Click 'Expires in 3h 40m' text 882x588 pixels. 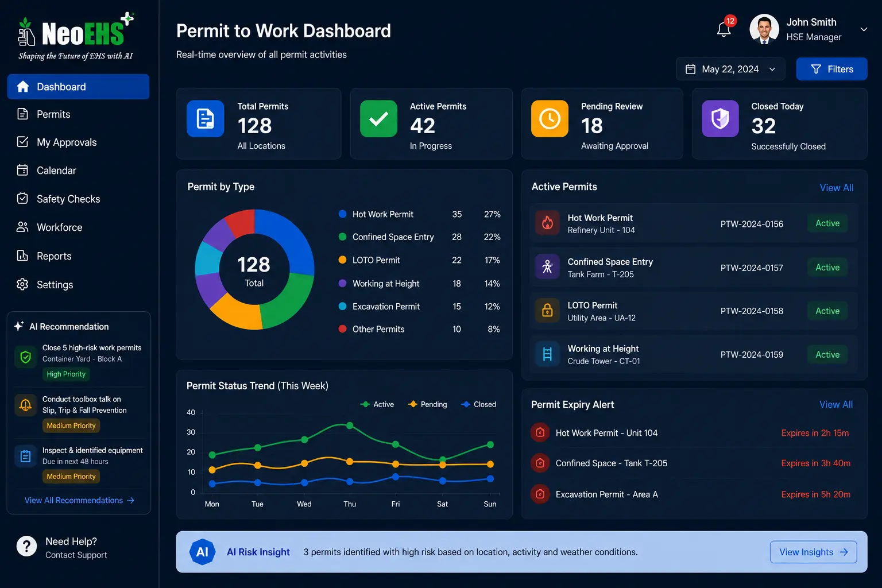815,463
